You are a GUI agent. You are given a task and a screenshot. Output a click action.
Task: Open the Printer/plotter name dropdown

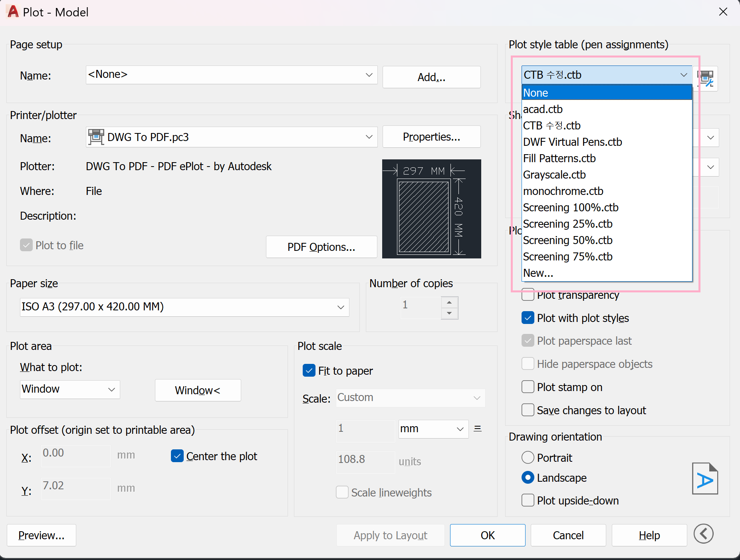coord(232,137)
